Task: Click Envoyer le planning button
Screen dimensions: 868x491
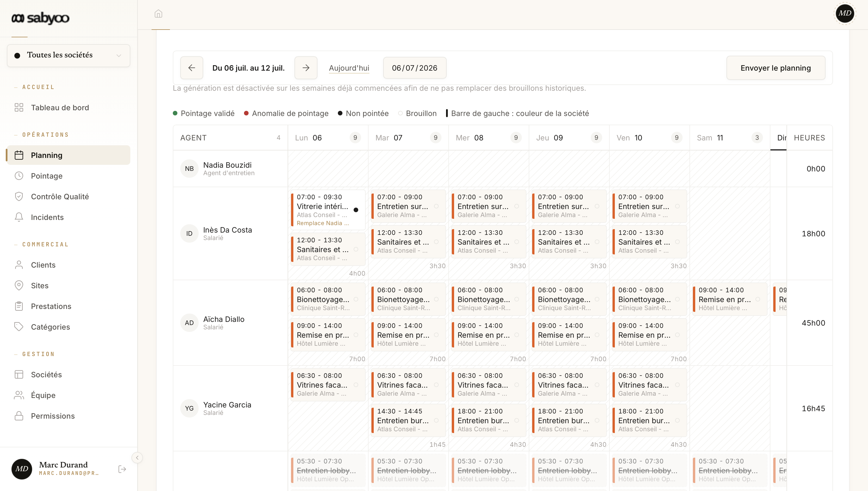Action: pyautogui.click(x=776, y=68)
